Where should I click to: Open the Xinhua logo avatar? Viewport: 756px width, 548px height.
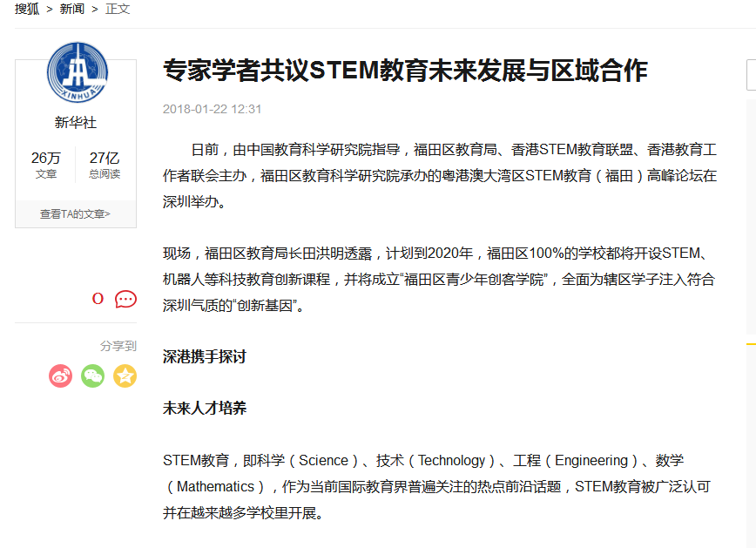pyautogui.click(x=78, y=72)
